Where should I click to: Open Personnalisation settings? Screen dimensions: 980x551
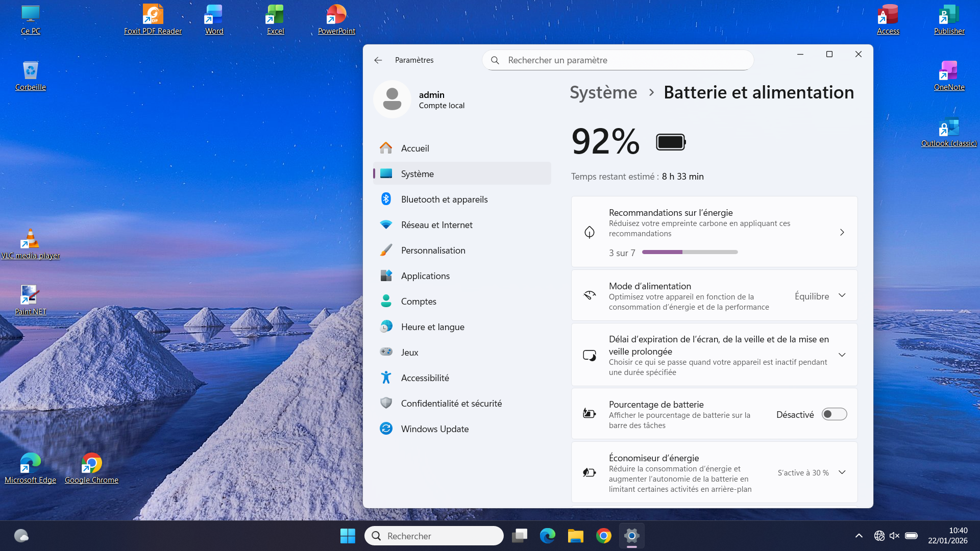[462, 250]
